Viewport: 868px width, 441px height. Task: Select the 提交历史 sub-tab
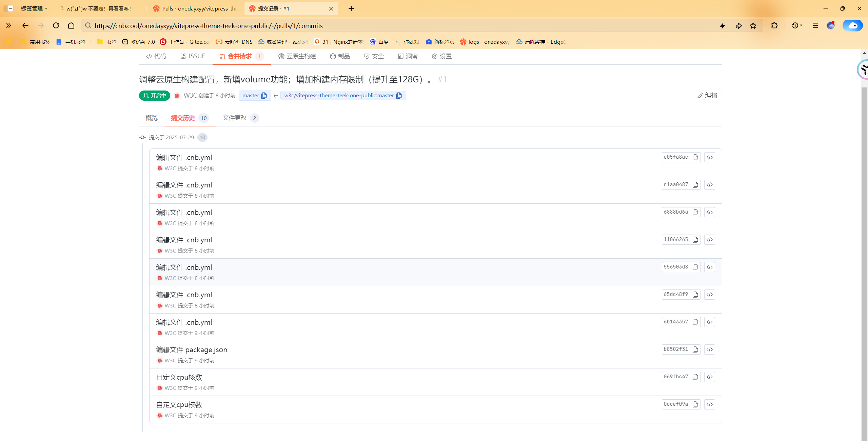(x=190, y=118)
